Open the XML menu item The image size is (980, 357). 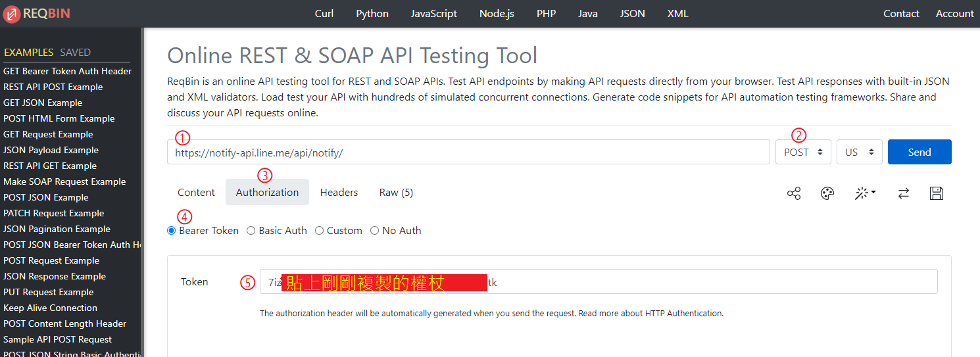(x=677, y=13)
